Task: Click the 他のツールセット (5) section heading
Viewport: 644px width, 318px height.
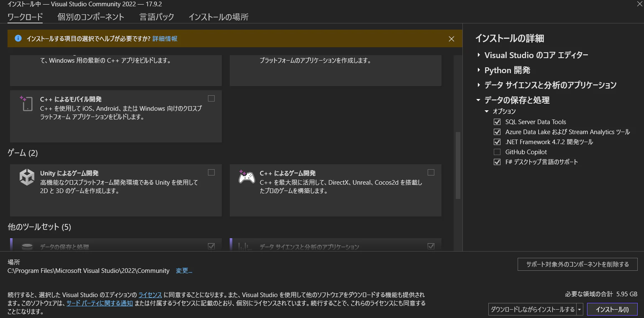Action: (x=40, y=227)
